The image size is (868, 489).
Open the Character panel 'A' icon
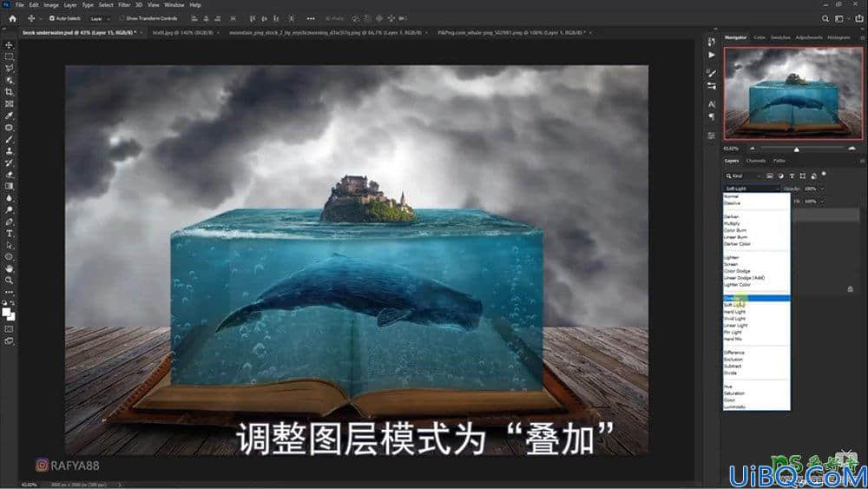click(x=712, y=104)
